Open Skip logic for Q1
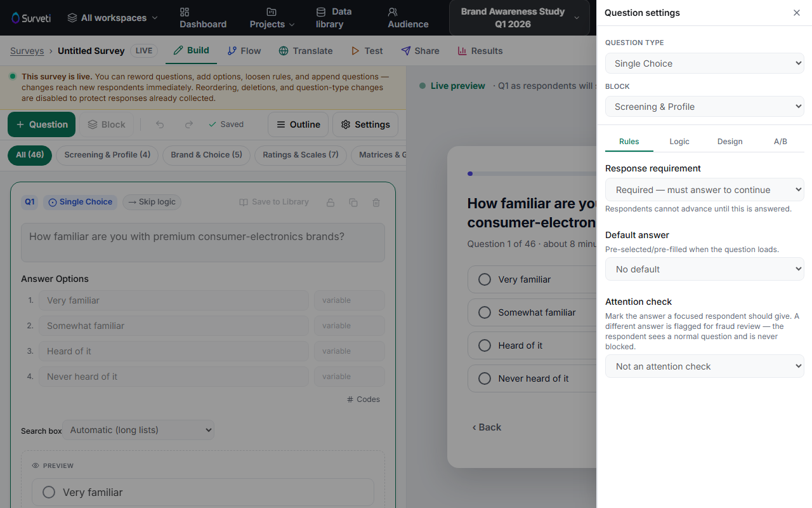This screenshot has width=812, height=508. click(x=152, y=202)
